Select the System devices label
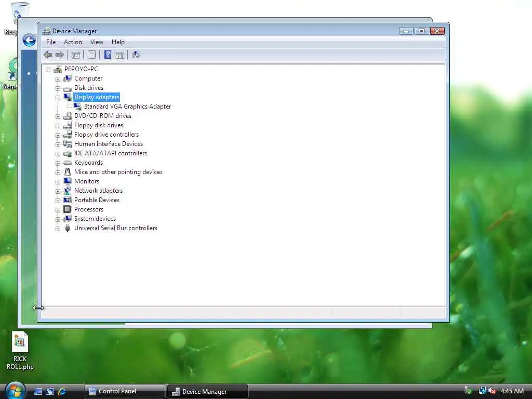The image size is (532, 399). click(95, 219)
